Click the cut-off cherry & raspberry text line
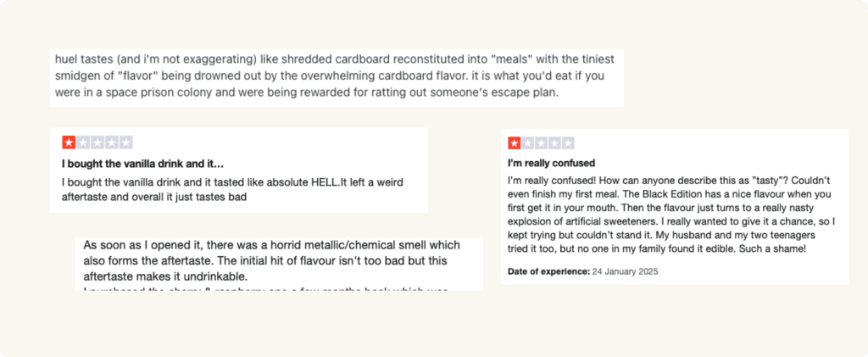 pyautogui.click(x=265, y=289)
